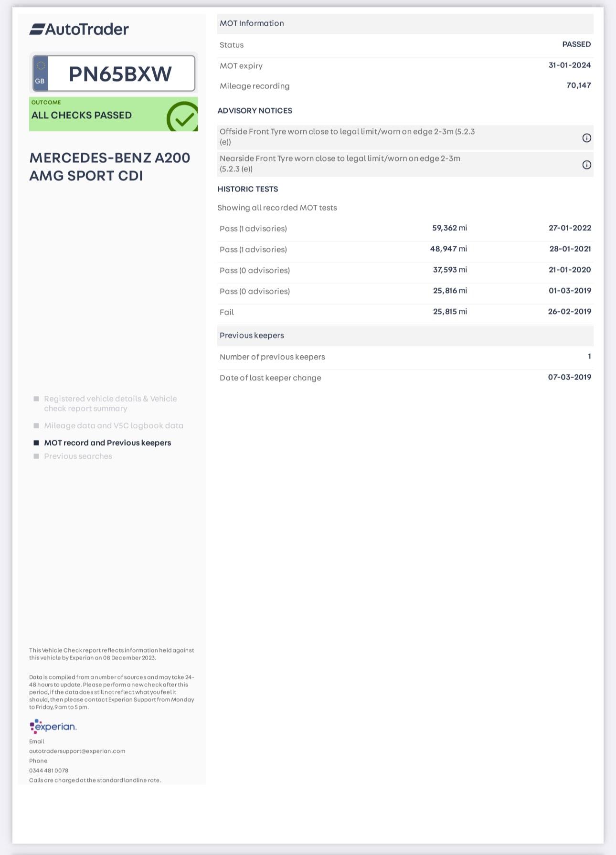Click the 37,593 mi mileage entry

click(x=450, y=270)
